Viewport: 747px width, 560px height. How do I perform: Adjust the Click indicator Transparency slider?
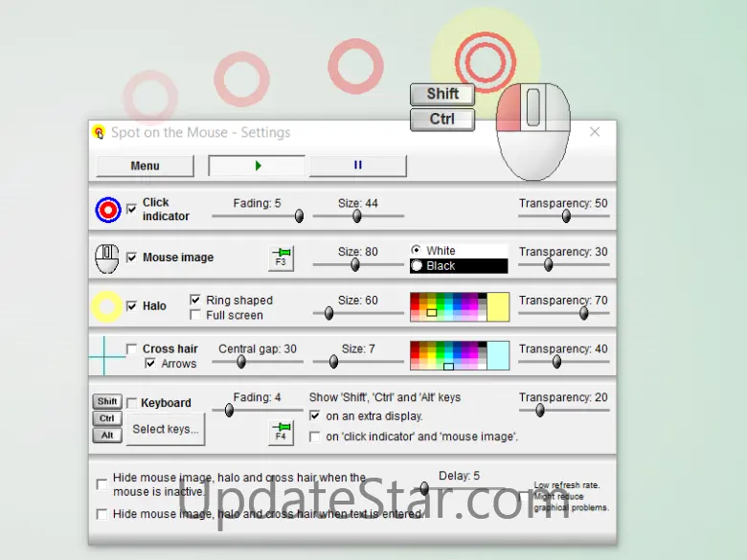[x=563, y=215]
